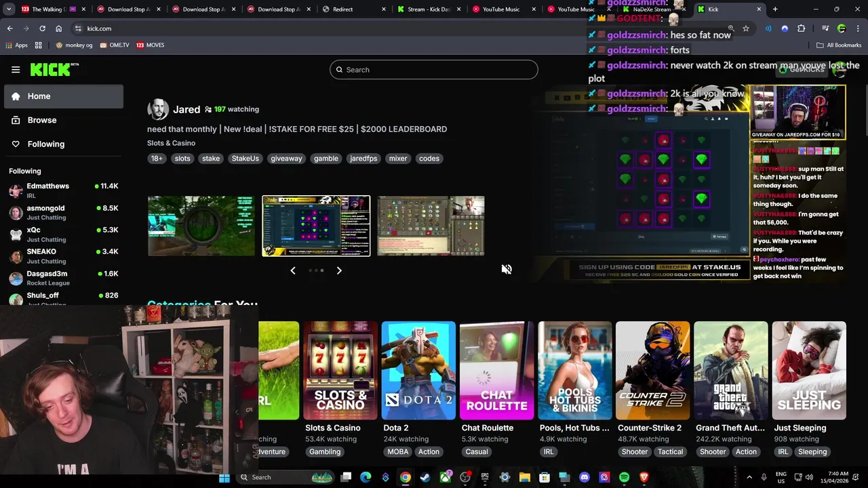Click the stake tag

coord(211,159)
